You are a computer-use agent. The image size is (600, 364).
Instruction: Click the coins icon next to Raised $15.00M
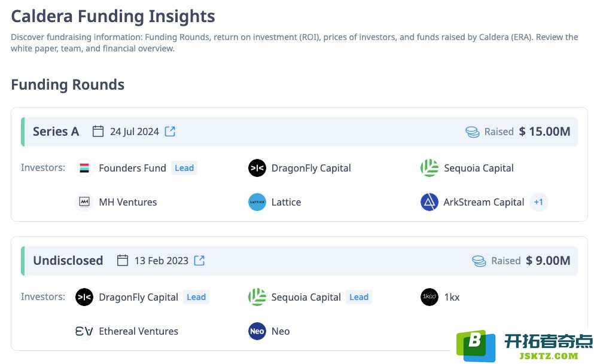pyautogui.click(x=473, y=132)
